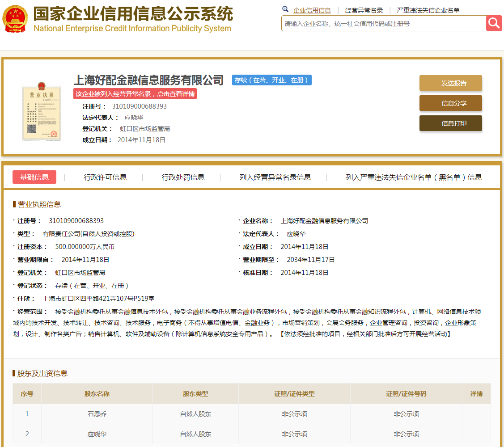504x447 pixels.
Task: Click the national emblem logo
Action: pyautogui.click(x=15, y=19)
